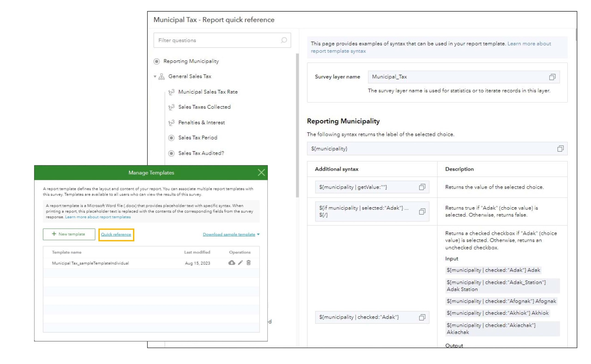Select Municipal Sales Tax Rate question
The width and height of the screenshot is (591, 364).
click(208, 92)
